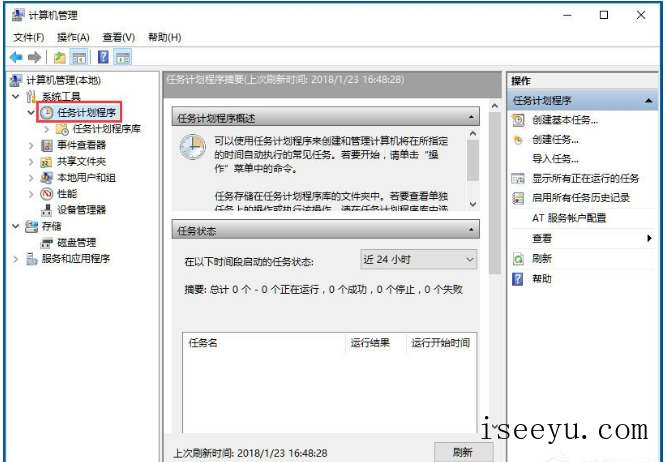
Task: Click the 运行开始时间 column header
Action: point(442,343)
